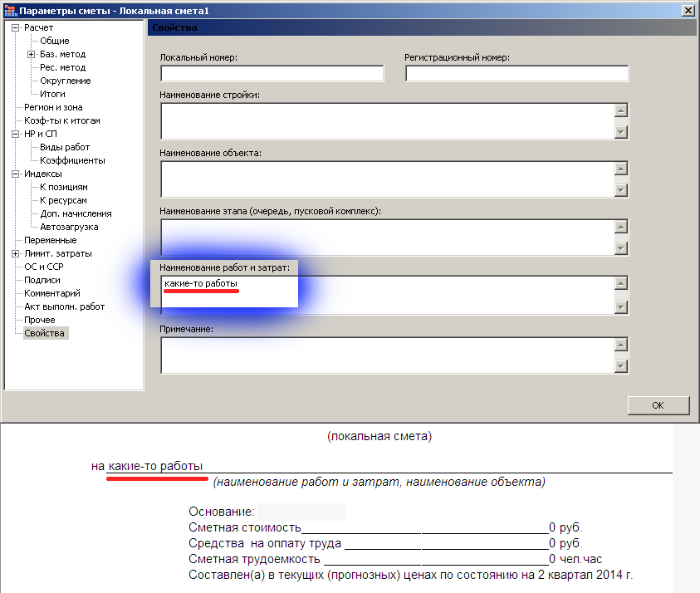700x593 pixels.
Task: Collapse the Расчет tree node
Action: coord(15,27)
